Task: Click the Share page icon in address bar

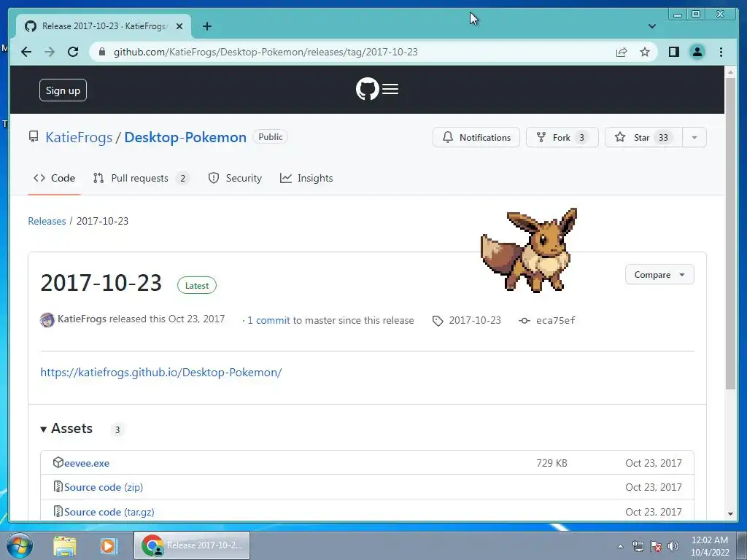Action: click(622, 52)
